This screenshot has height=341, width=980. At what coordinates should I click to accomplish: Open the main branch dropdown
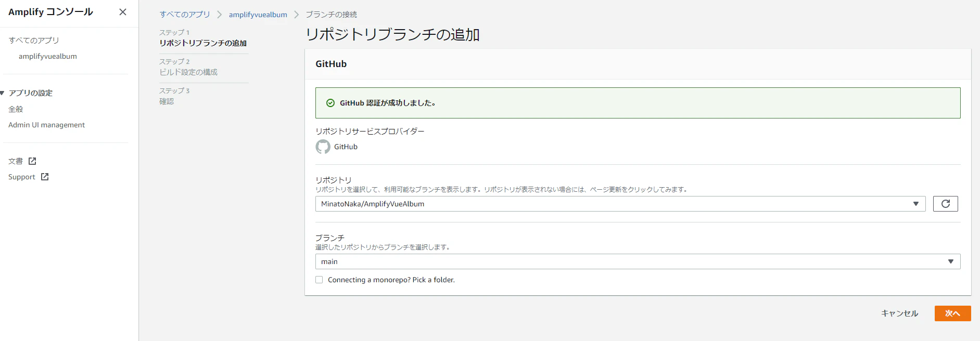(638, 261)
